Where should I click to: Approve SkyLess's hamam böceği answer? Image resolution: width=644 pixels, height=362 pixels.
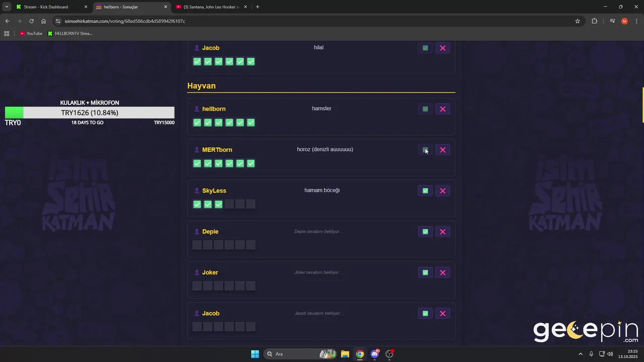coord(425,191)
